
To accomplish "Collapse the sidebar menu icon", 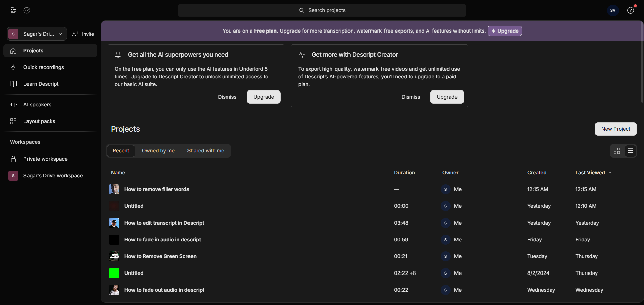I will [x=13, y=10].
